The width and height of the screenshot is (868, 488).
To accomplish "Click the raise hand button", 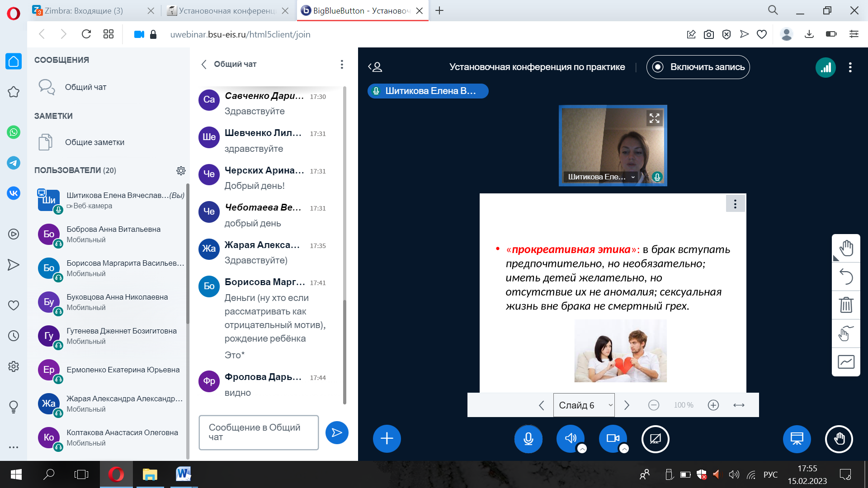I will click(839, 438).
